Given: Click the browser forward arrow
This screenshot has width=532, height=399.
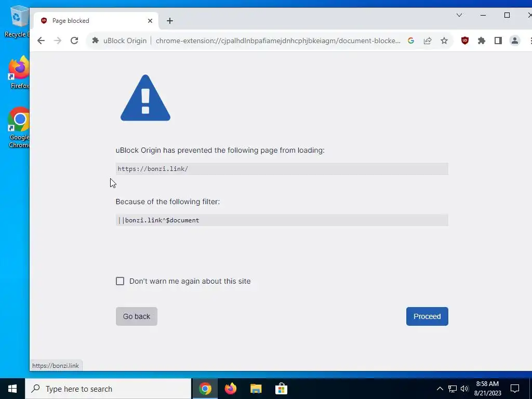Looking at the screenshot, I should tap(58, 41).
